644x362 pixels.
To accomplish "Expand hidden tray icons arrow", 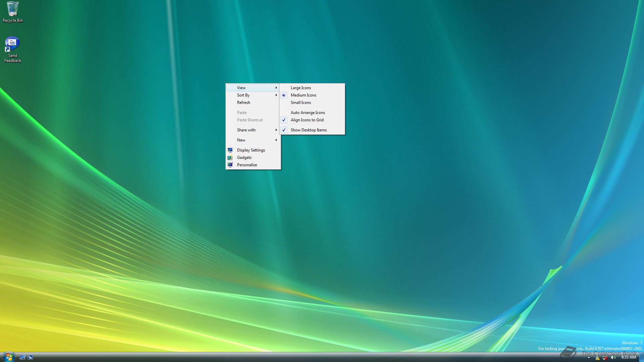I will tap(589, 358).
